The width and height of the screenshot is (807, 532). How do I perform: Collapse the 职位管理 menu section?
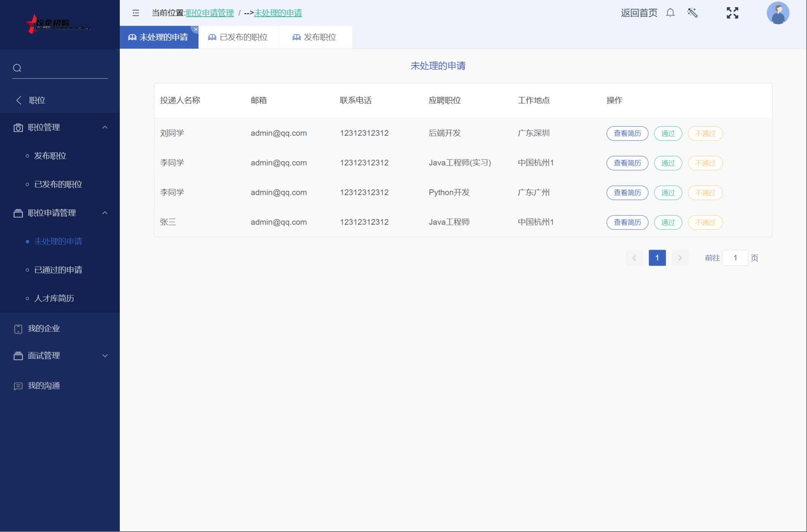point(105,127)
